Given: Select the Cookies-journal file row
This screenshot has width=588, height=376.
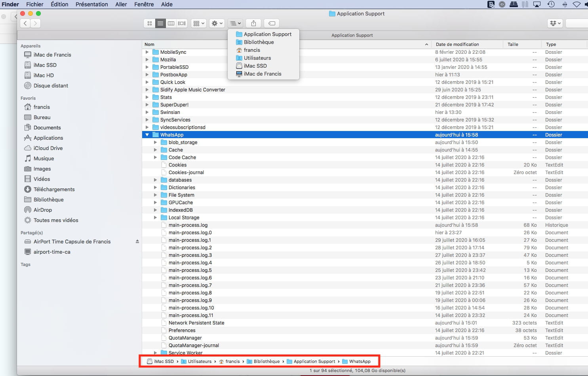Looking at the screenshot, I should (365, 173).
